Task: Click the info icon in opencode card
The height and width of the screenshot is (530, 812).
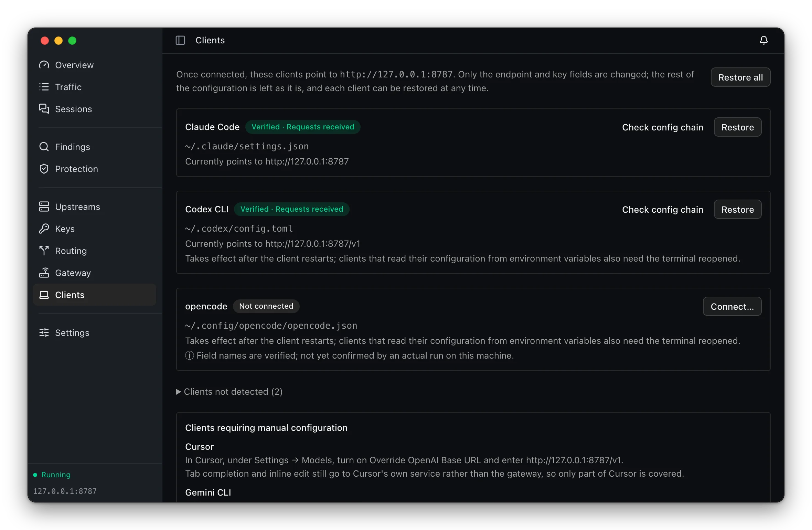Action: tap(190, 356)
